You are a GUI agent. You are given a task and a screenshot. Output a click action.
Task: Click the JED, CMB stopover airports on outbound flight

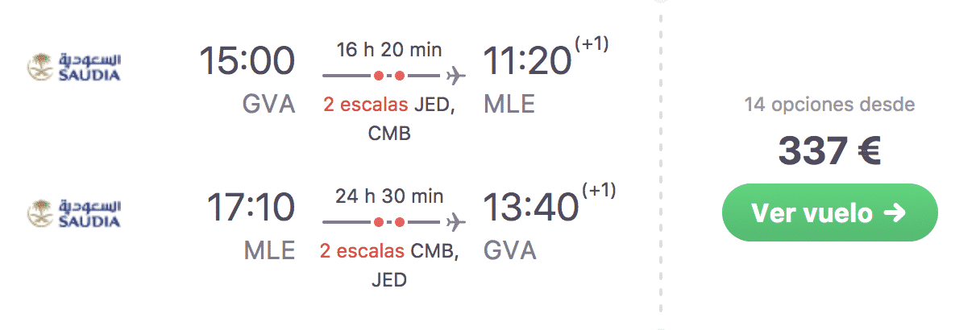click(x=413, y=118)
